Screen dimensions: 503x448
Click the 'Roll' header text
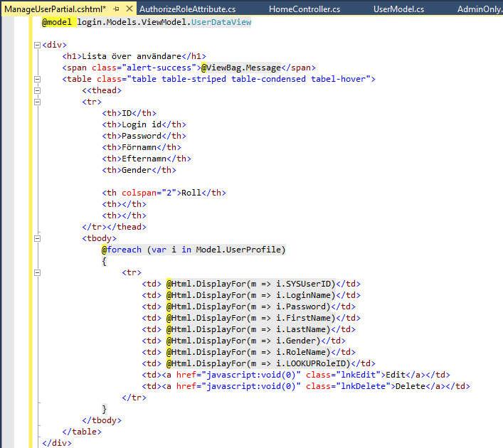(x=191, y=193)
